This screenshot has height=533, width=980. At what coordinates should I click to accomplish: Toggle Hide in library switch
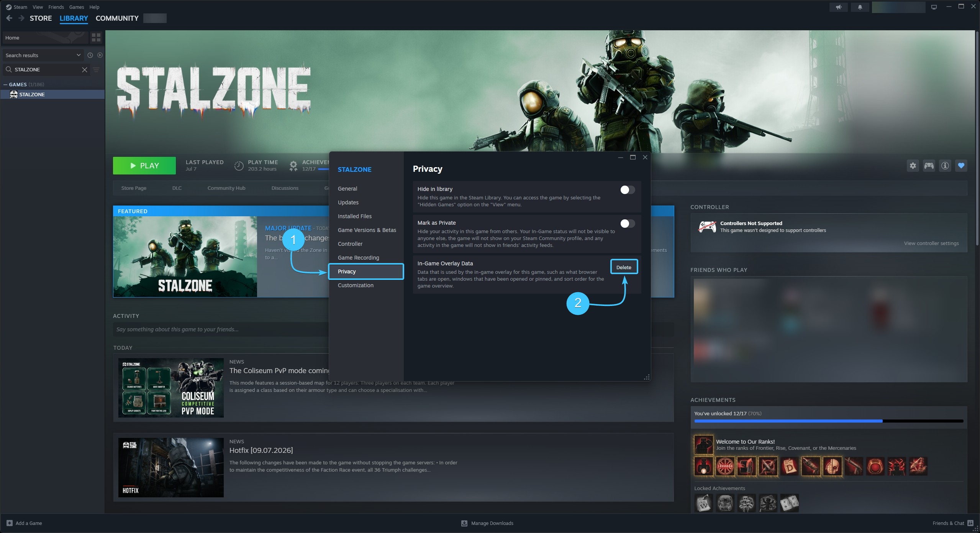(x=627, y=190)
